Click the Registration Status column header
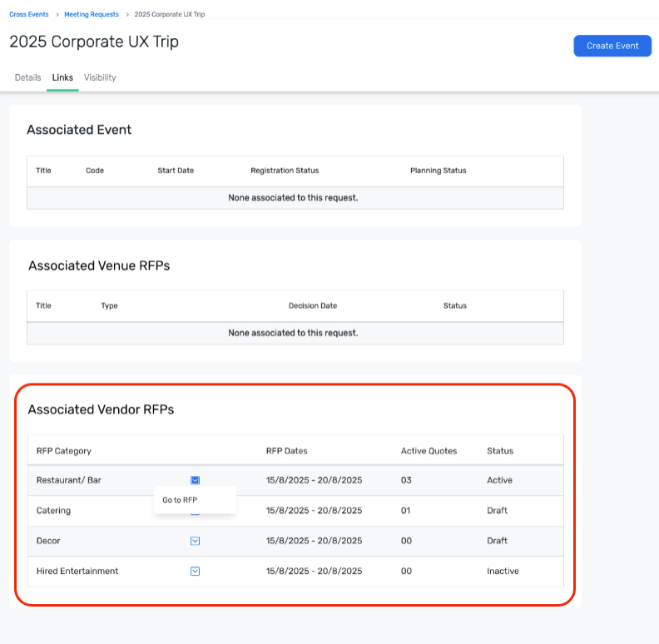The image size is (659, 644). (x=285, y=171)
